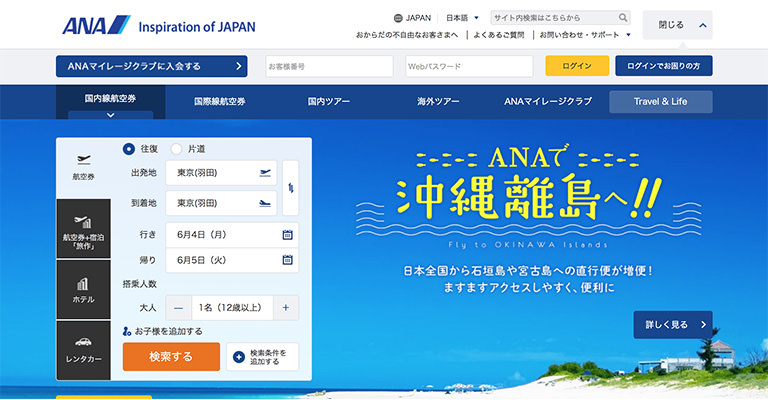768x400 pixels.
Task: Open calendar for outbound date 6月4日
Action: 288,235
